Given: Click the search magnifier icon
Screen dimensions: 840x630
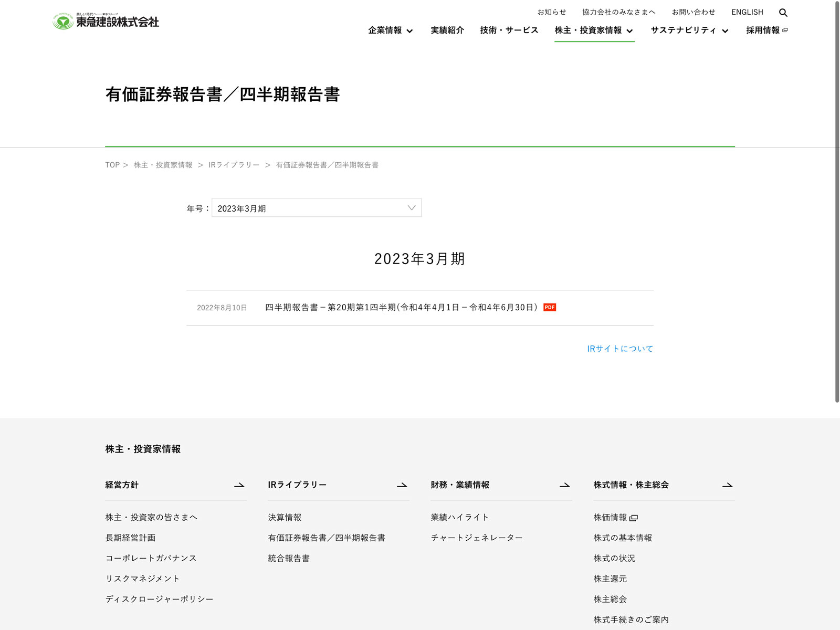Looking at the screenshot, I should (x=783, y=13).
